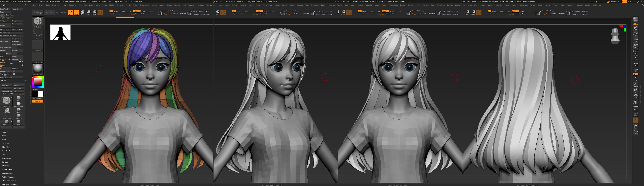Expand the Elasticity brush section
Image resolution: width=644 pixels, height=186 pixels.
(6, 147)
